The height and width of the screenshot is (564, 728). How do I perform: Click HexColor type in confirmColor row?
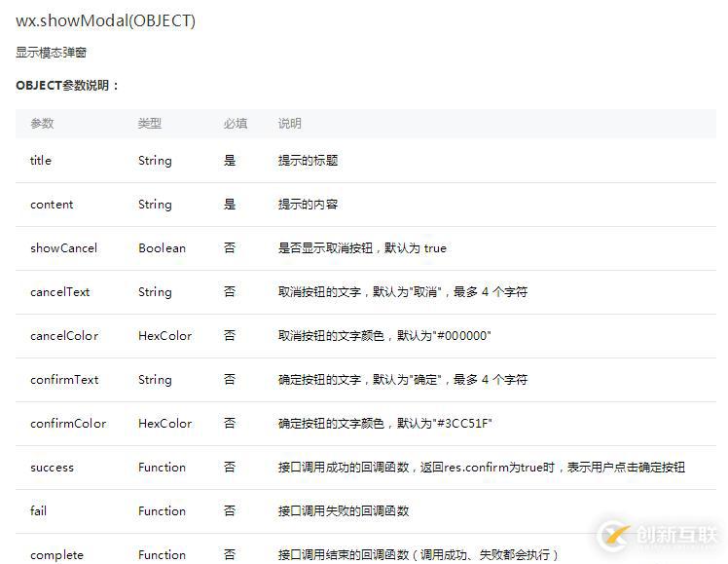(x=165, y=424)
